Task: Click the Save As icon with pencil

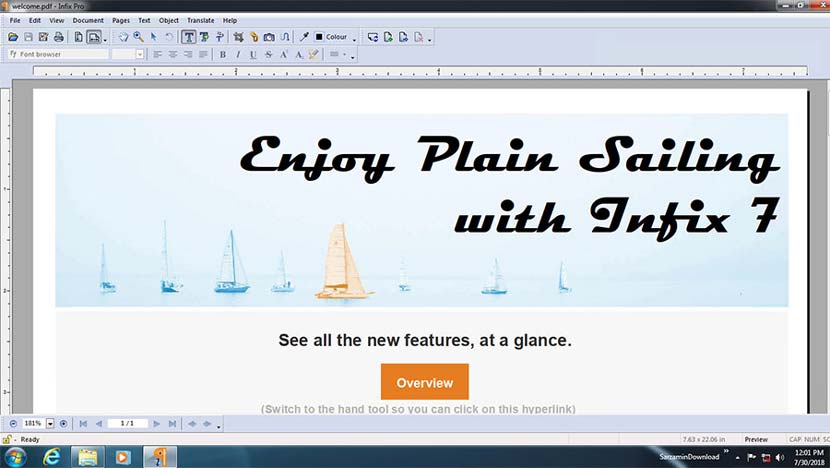Action: pyautogui.click(x=43, y=37)
